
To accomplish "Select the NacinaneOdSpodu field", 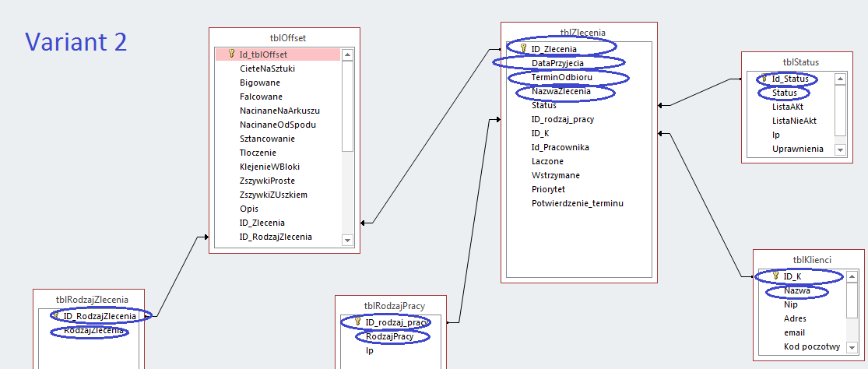I will coord(278,125).
